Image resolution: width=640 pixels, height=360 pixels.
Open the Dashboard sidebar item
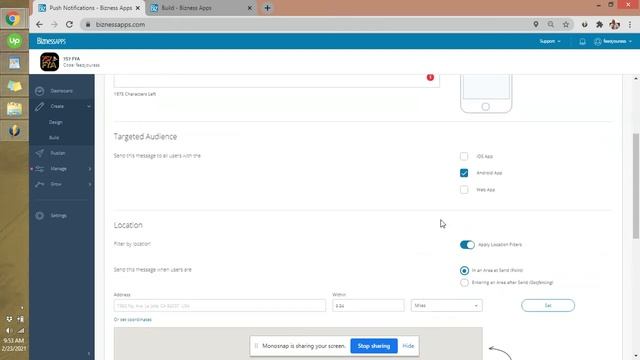coord(61,91)
